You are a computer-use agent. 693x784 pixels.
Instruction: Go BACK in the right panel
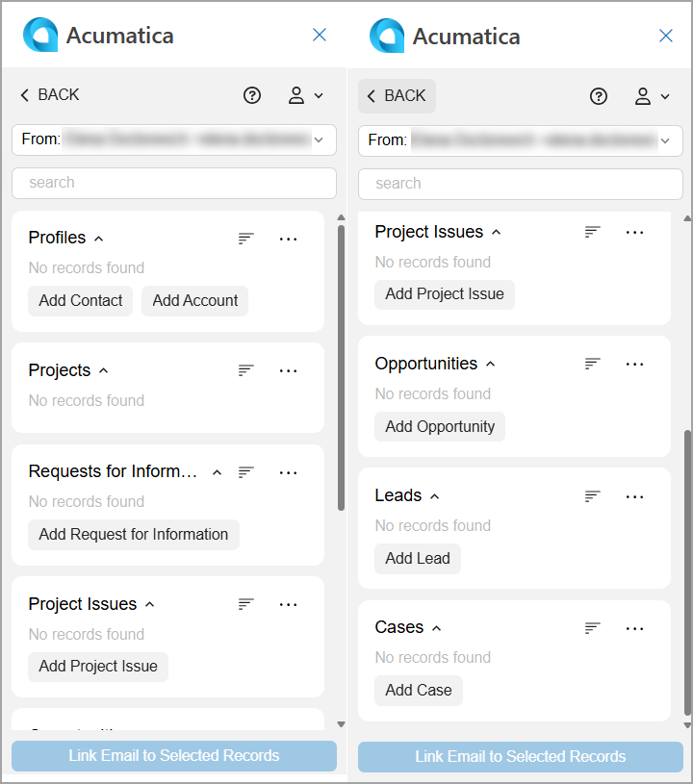coord(397,95)
